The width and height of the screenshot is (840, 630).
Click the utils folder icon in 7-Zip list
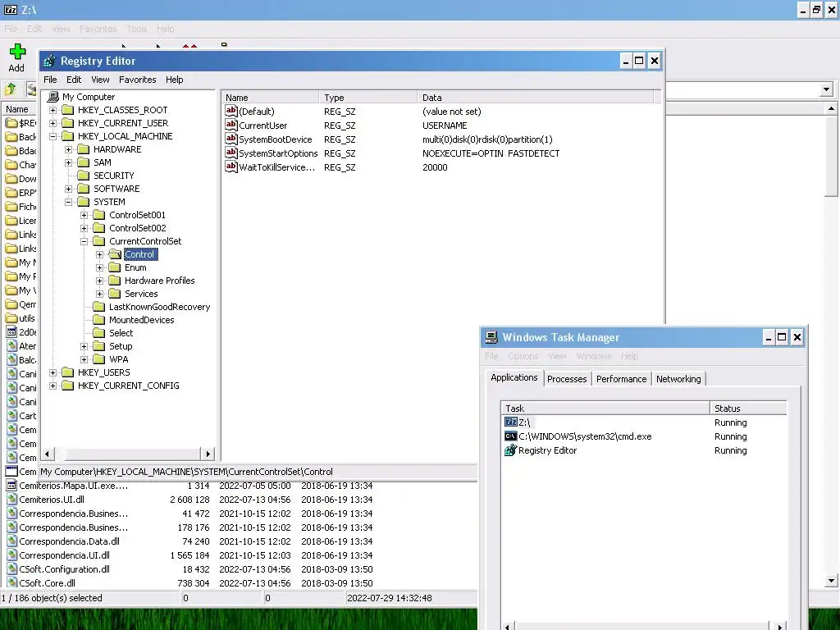(11, 318)
